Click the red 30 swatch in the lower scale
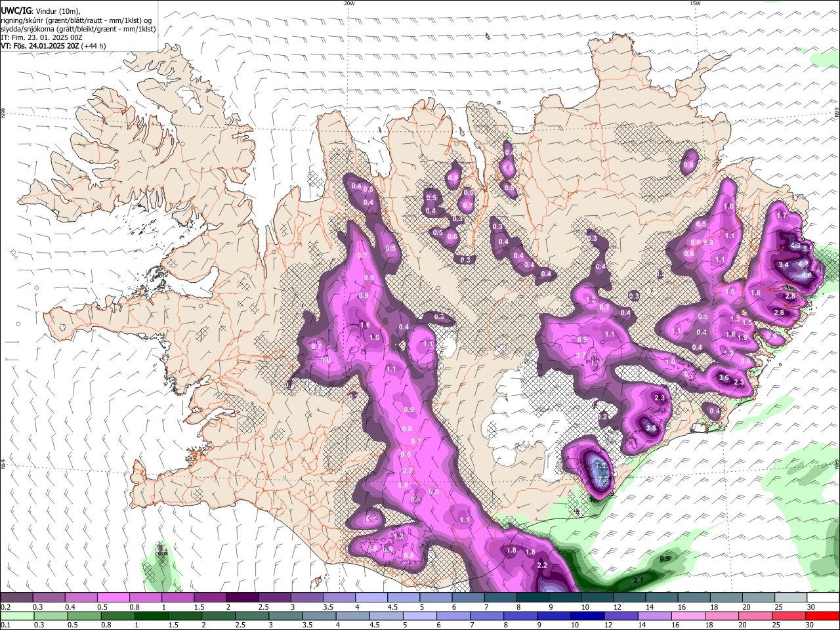The width and height of the screenshot is (840, 630). 824,616
